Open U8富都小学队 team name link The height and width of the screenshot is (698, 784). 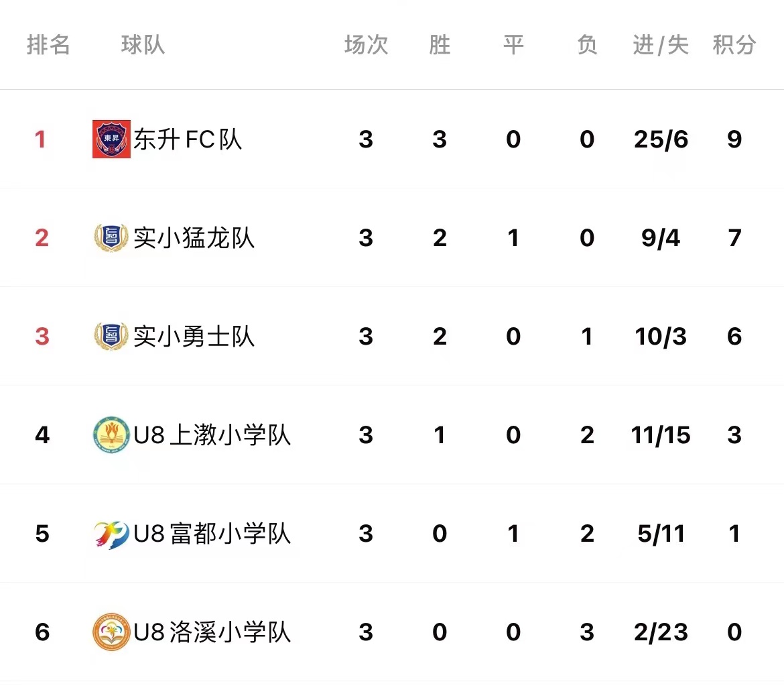coord(212,533)
